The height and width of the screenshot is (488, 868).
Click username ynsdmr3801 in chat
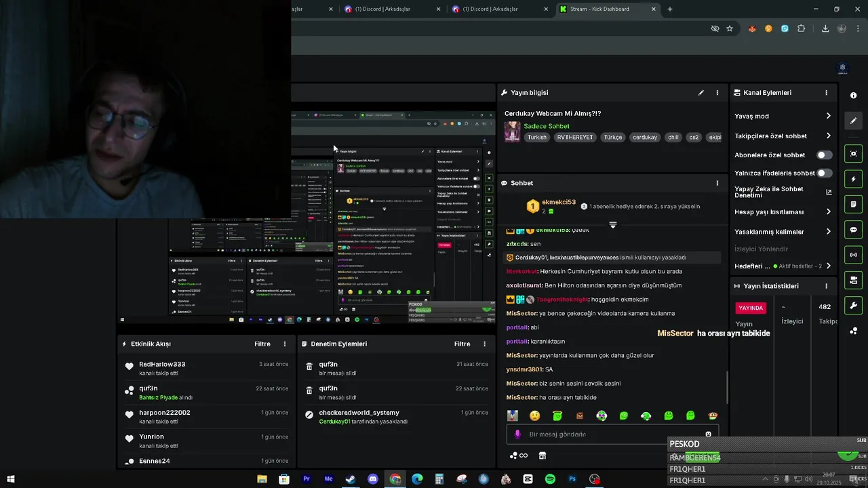524,369
